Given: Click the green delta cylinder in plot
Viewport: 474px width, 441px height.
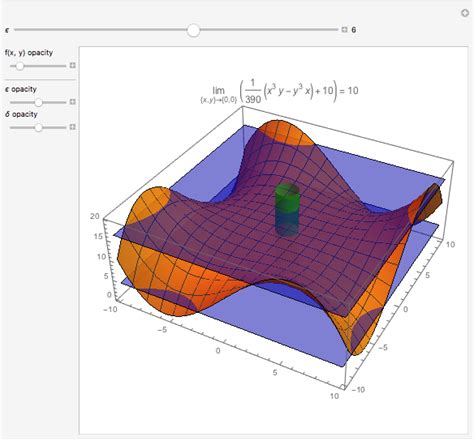Looking at the screenshot, I should (287, 210).
